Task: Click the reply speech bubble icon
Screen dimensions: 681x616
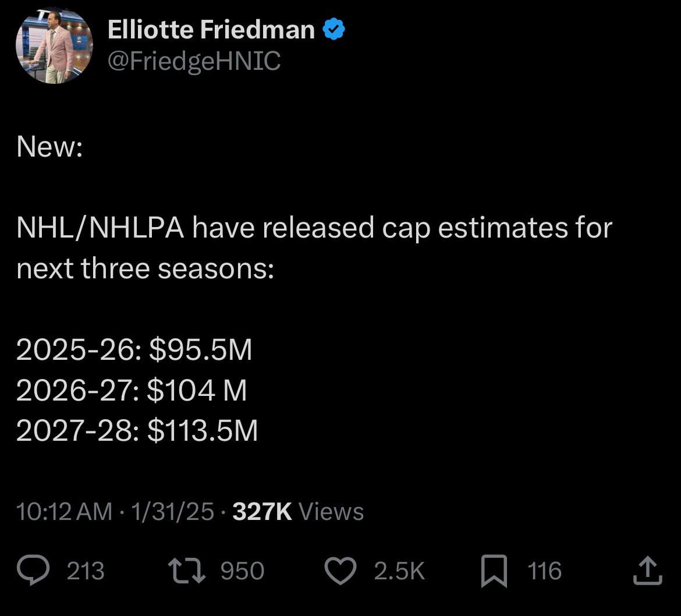Action: click(33, 571)
